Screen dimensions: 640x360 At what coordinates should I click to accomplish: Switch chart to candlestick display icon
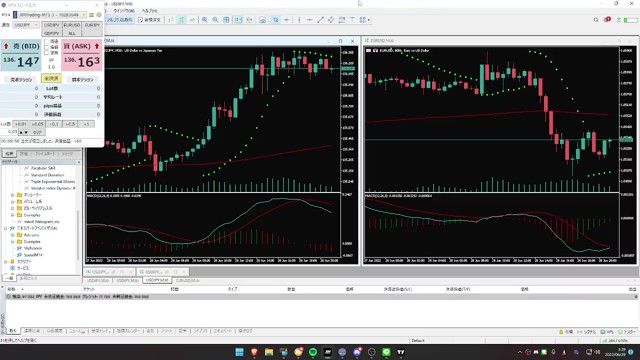182,20
